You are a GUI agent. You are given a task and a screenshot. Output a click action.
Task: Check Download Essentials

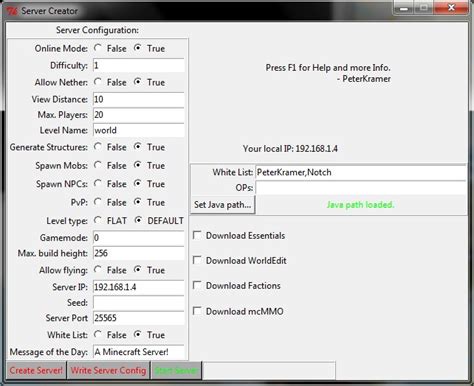(197, 235)
